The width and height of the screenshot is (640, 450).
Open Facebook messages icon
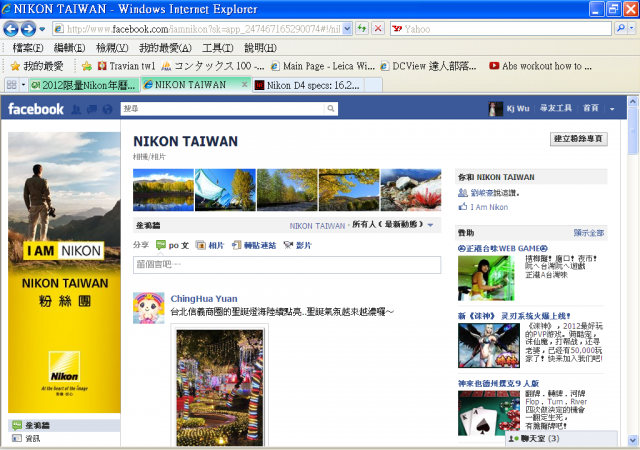[92, 109]
